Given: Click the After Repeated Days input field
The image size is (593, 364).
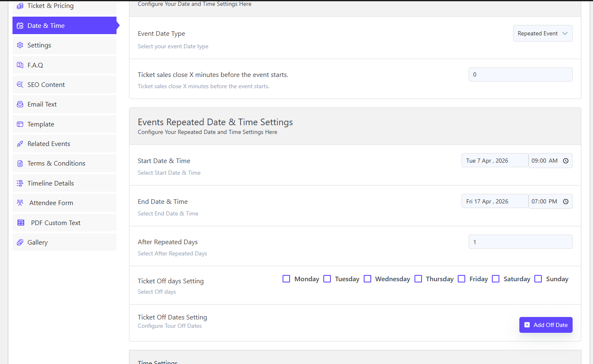Looking at the screenshot, I should click(520, 242).
